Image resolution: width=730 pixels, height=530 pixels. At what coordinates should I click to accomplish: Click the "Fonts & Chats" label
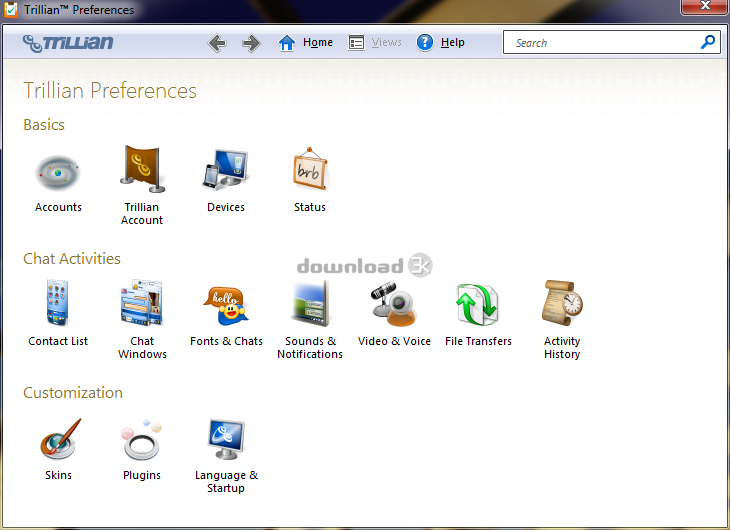pos(226,341)
